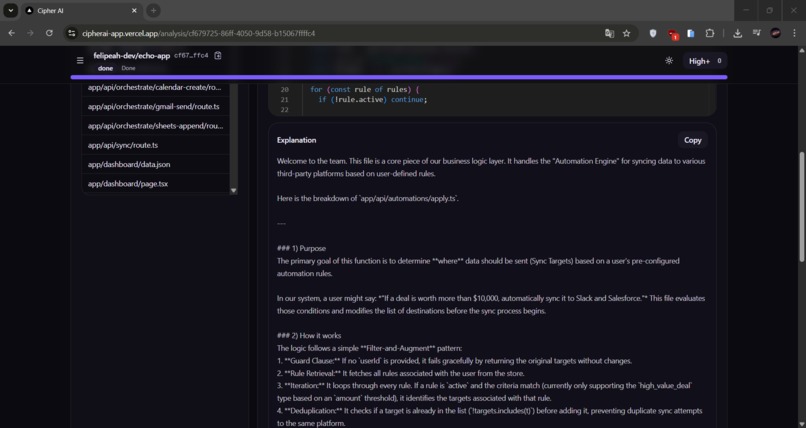Click the purple progress bar
Image resolution: width=806 pixels, height=428 pixels.
(399, 77)
